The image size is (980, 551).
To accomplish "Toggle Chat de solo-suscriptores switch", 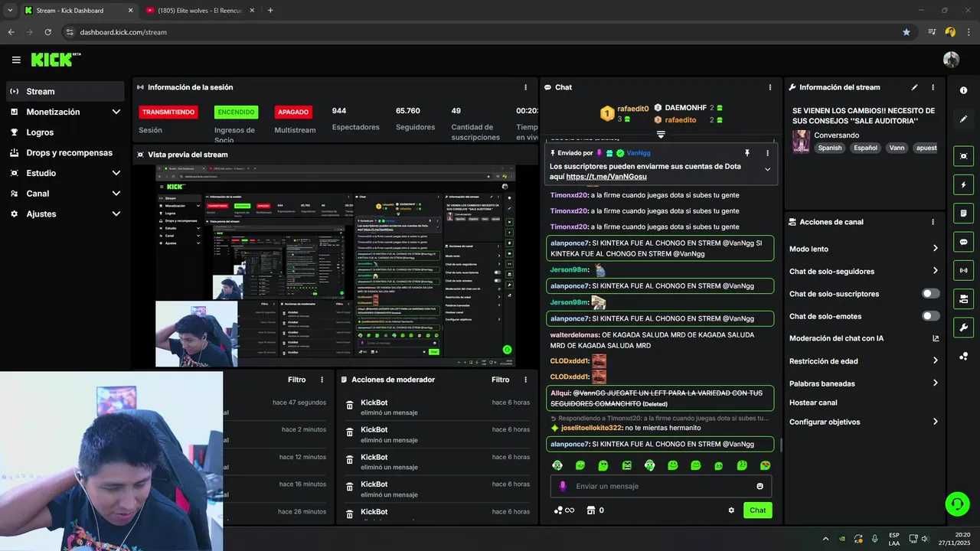I will [931, 294].
